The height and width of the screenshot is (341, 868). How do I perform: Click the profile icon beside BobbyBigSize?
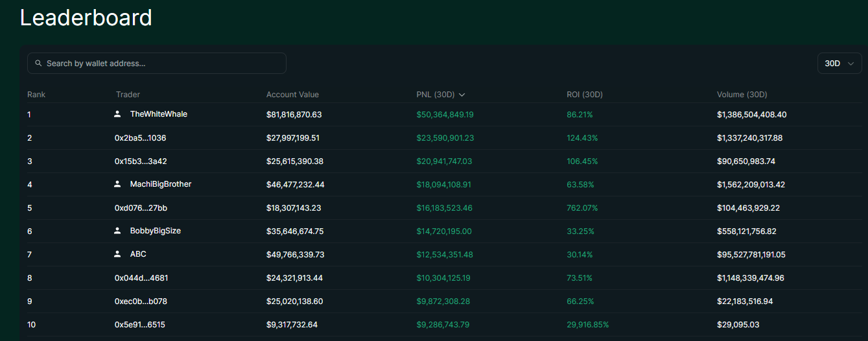click(117, 231)
